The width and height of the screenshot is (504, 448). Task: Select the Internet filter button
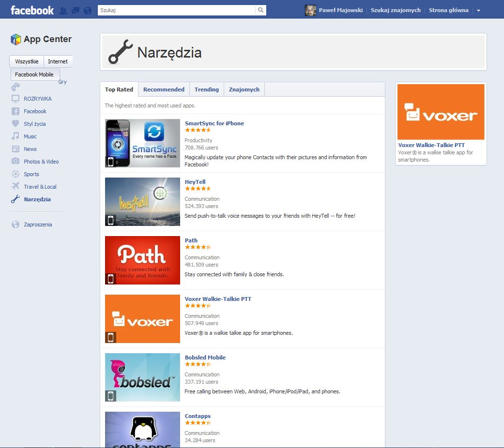pos(58,61)
